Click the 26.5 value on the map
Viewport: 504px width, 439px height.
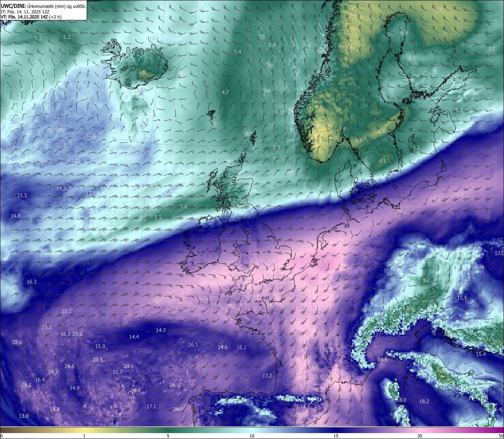point(26,385)
